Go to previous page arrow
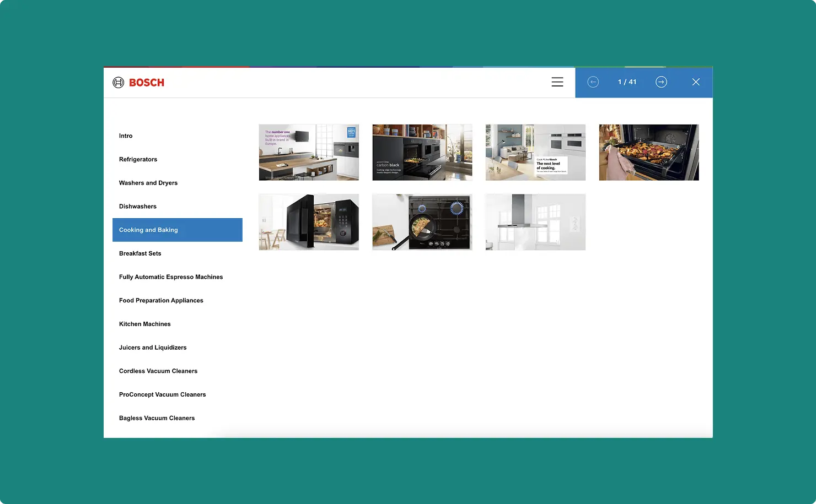Screen dimensions: 816x504 coord(593,82)
